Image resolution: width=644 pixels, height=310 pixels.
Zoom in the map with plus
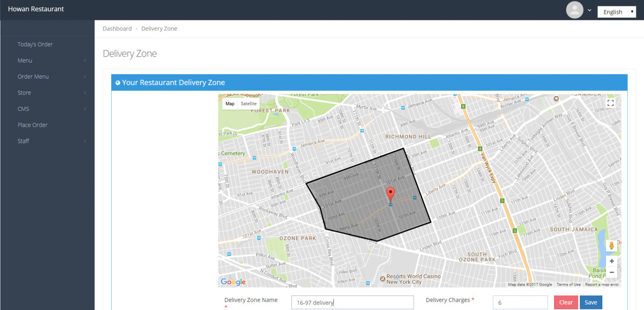point(611,261)
